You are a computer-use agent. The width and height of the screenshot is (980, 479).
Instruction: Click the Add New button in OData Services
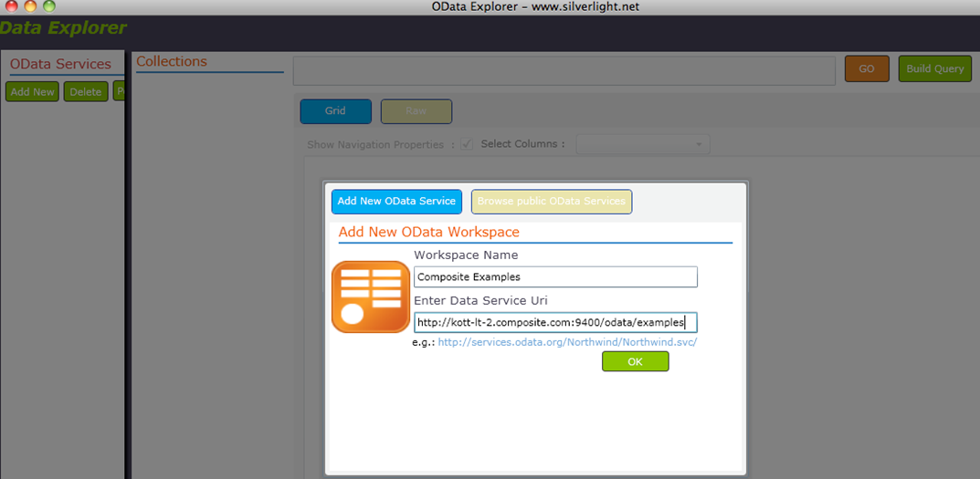33,92
